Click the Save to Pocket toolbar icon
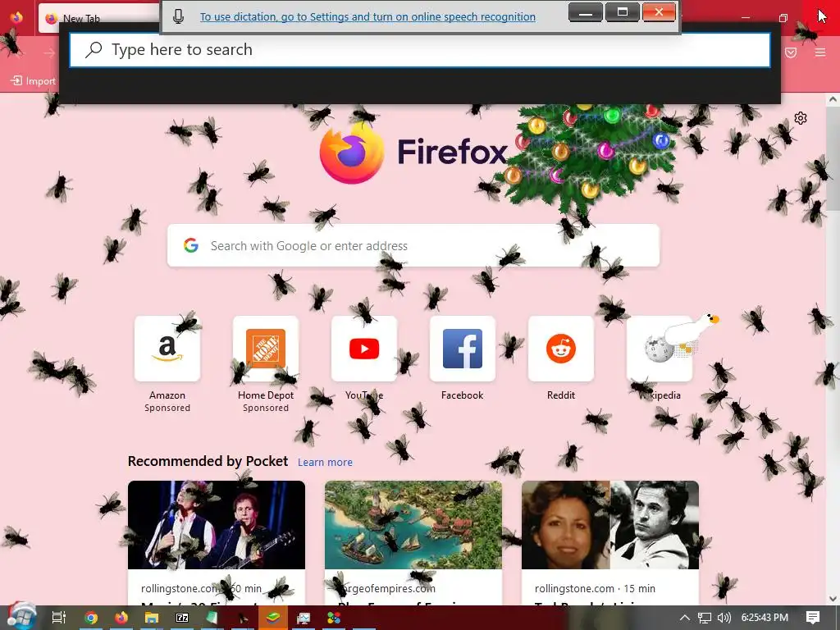 tap(791, 52)
